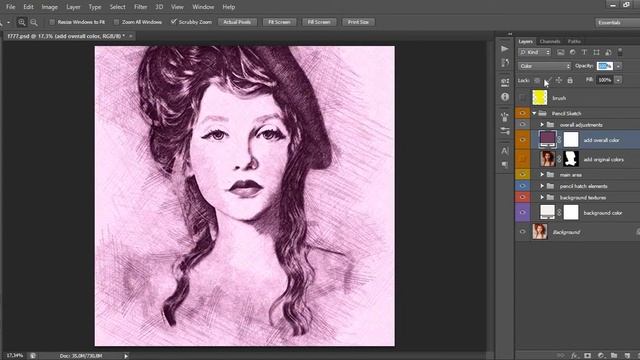Hide the Pencil Sketch group
This screenshot has height=360, width=640.
522,113
